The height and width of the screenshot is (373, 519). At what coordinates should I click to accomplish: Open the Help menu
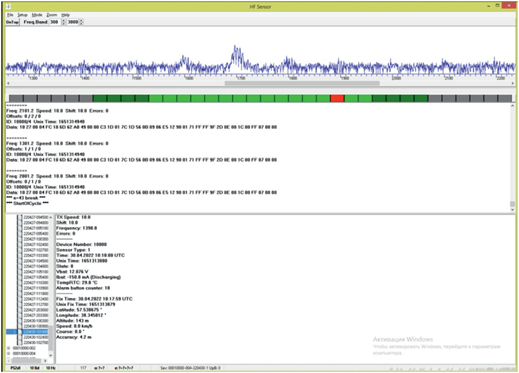pos(65,15)
